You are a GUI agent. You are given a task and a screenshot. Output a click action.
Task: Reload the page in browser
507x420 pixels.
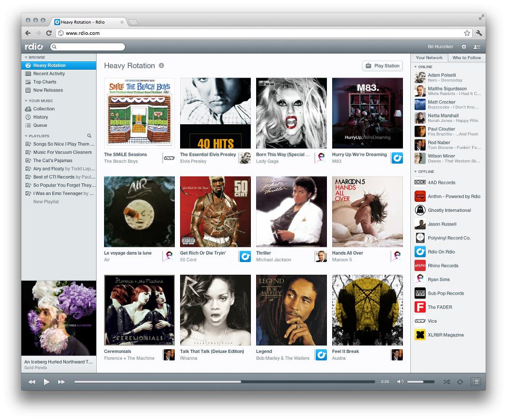click(49, 33)
